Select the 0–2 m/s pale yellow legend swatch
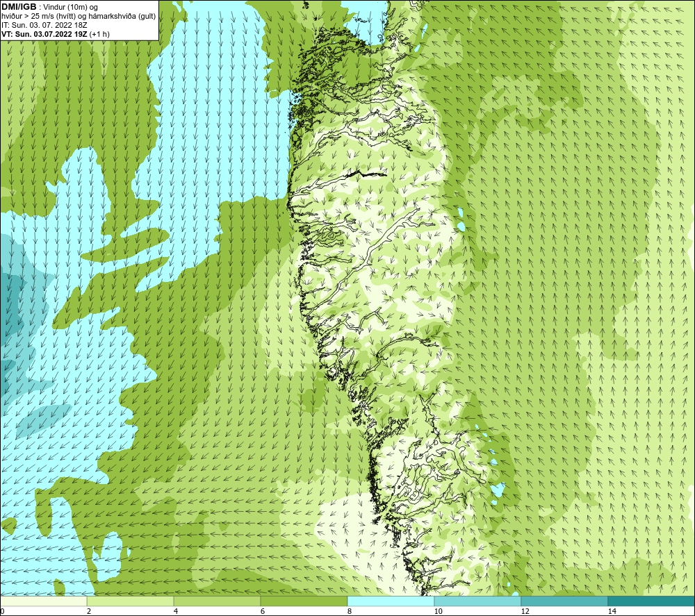695x616 pixels. point(43,601)
